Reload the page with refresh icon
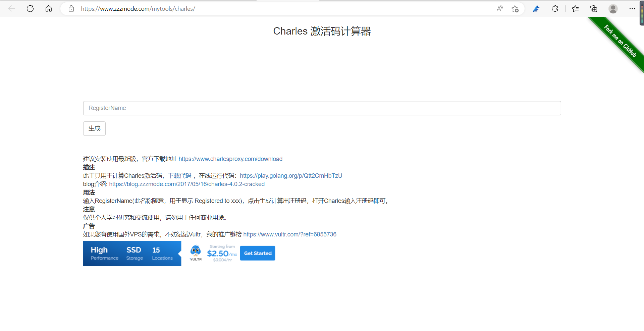The height and width of the screenshot is (331, 644). tap(30, 9)
